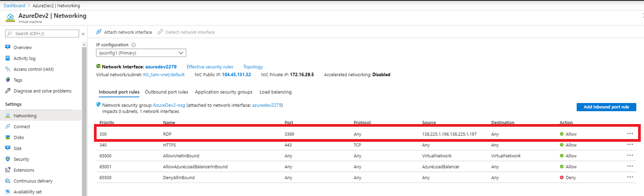Open the Extensions sidebar icon
Image resolution: width=644 pixels, height=196 pixels.
pos(8,170)
